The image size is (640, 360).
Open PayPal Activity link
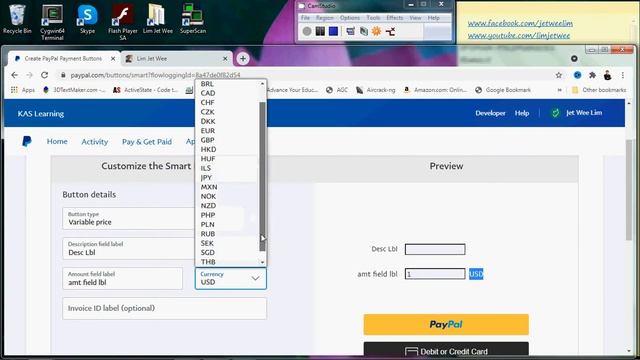point(95,142)
